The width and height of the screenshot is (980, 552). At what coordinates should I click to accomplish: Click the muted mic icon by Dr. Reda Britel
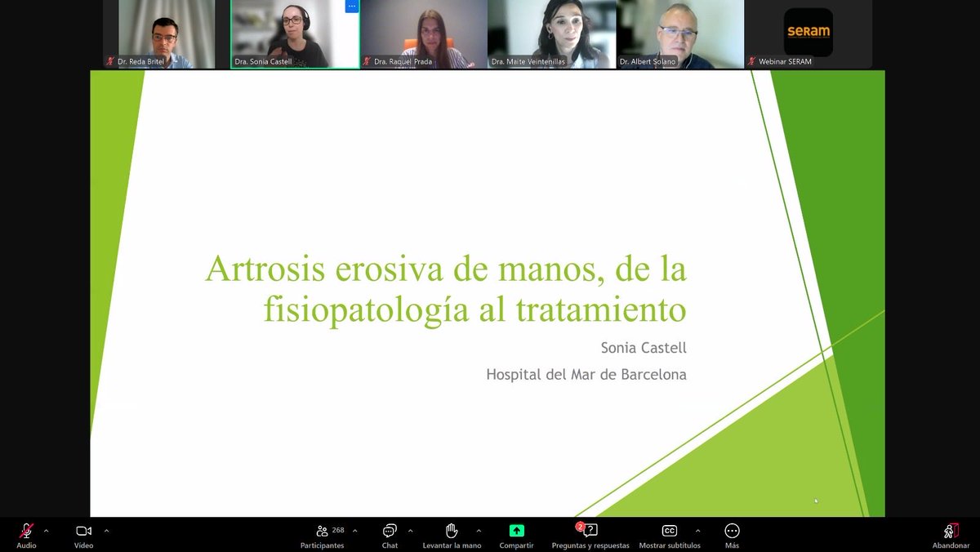point(110,61)
